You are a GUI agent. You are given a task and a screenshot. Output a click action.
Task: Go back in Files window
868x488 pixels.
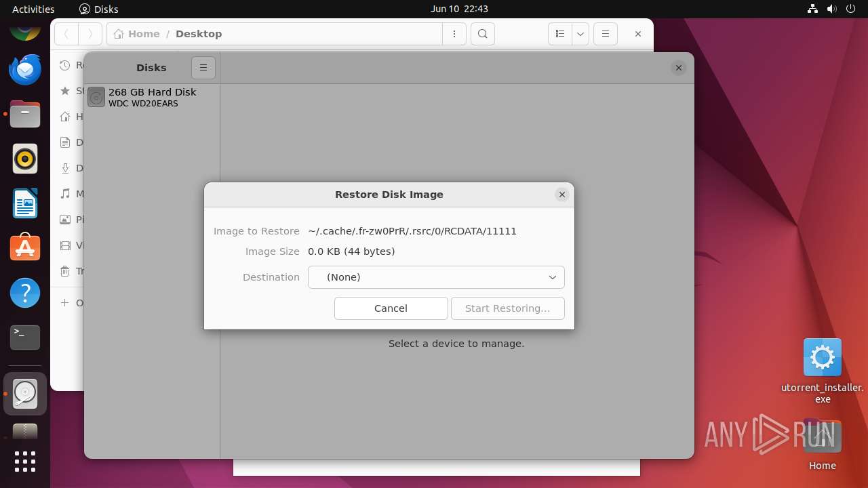point(66,34)
